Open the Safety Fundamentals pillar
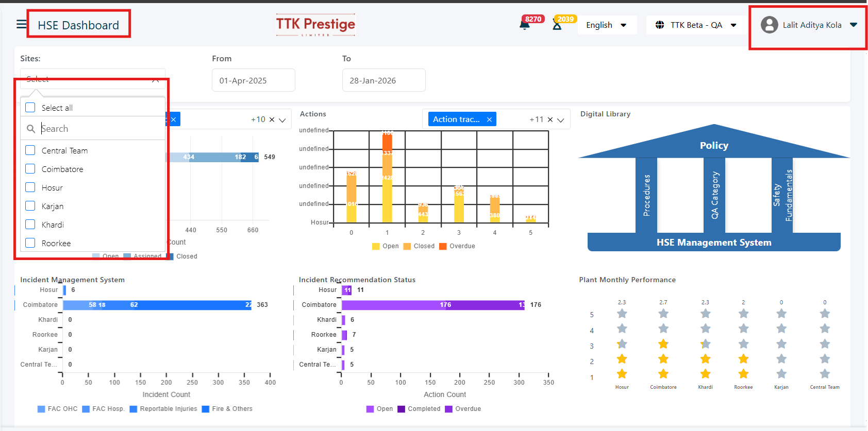 point(782,195)
